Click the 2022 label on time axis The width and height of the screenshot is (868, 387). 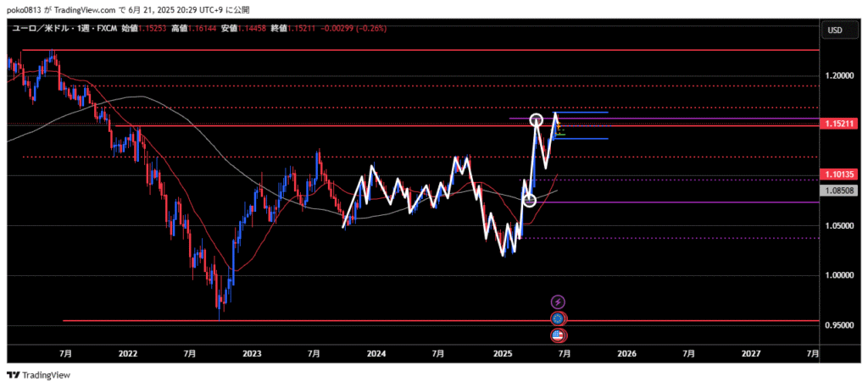point(128,352)
